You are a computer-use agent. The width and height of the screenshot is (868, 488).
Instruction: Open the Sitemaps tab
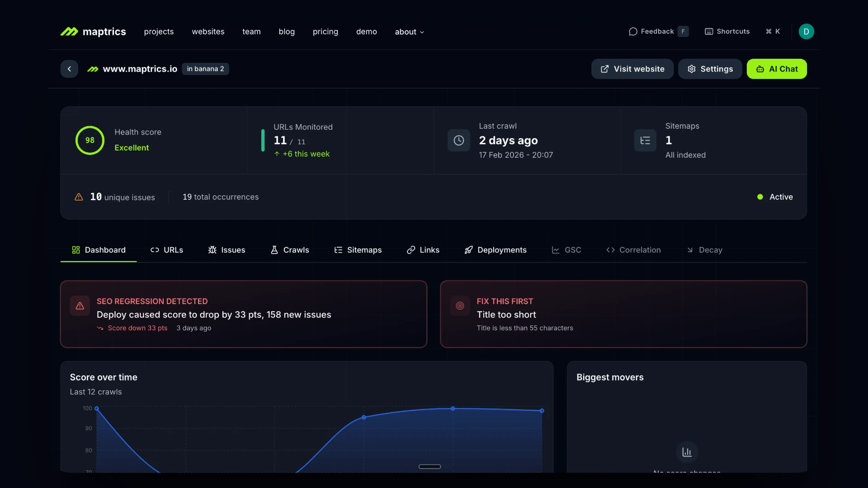click(x=358, y=250)
